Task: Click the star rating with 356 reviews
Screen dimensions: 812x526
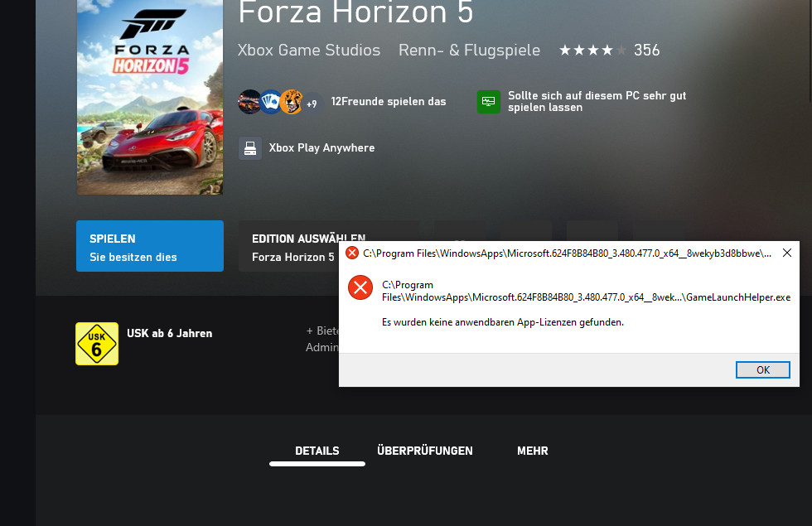Action: 609,51
